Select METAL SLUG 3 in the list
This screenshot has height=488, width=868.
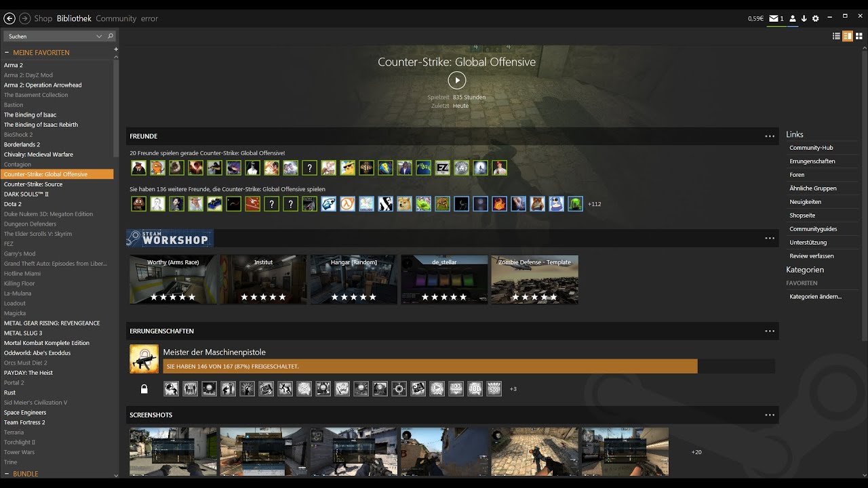23,333
